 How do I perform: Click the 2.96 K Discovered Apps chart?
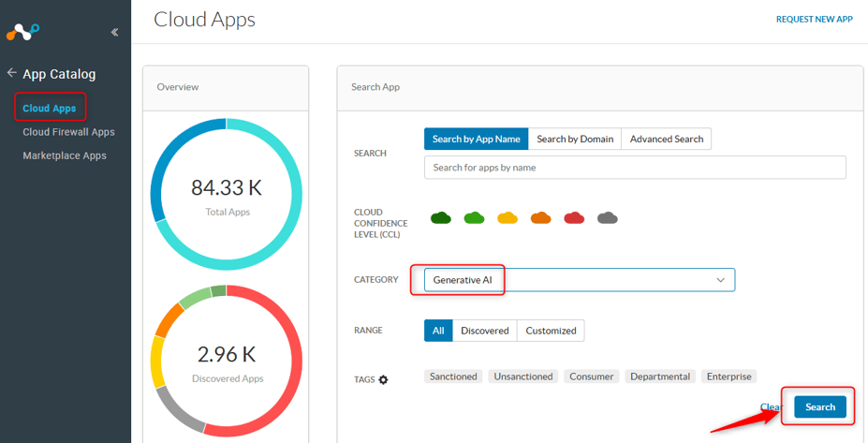(x=227, y=362)
